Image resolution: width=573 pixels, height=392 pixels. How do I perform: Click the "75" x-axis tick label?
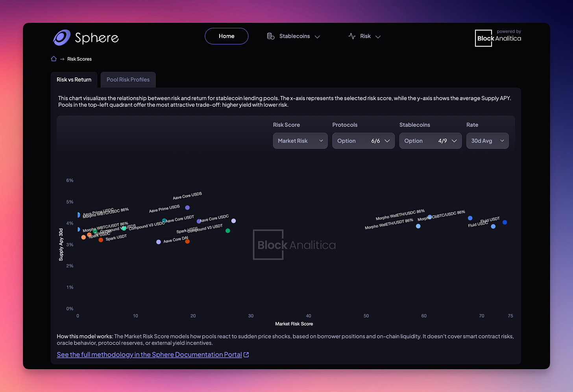click(510, 316)
